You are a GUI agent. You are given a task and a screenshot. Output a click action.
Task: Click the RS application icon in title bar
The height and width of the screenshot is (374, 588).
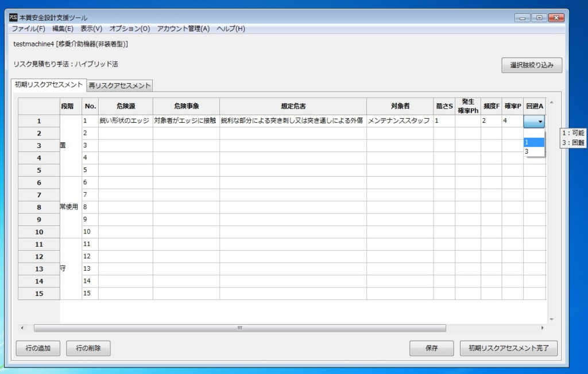(x=13, y=18)
